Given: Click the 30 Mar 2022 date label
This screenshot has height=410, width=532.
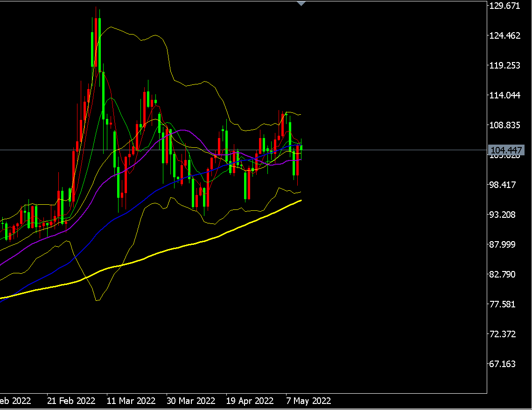Looking at the screenshot, I should pos(191,401).
